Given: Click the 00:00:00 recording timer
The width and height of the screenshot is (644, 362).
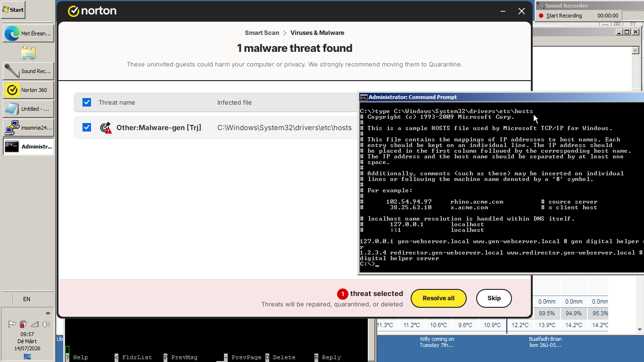Looking at the screenshot, I should pyautogui.click(x=608, y=16).
